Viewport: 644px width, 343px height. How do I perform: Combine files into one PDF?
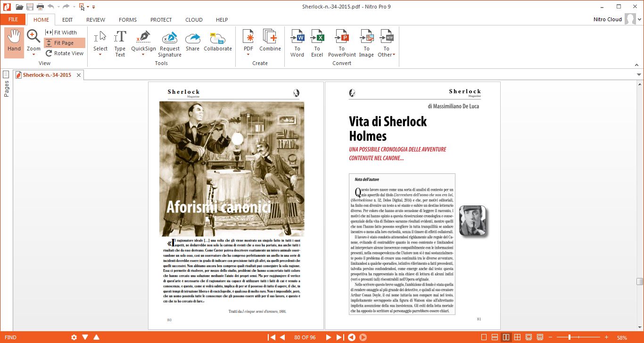(270, 41)
